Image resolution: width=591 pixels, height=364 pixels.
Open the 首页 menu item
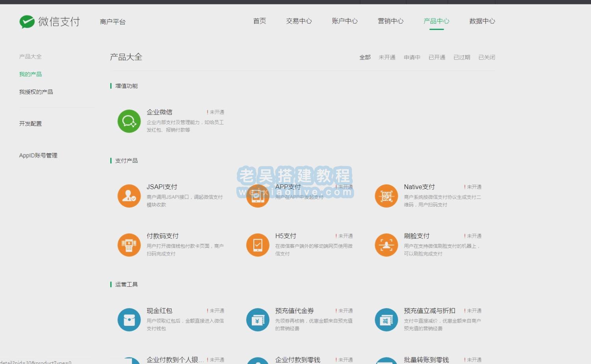pyautogui.click(x=259, y=21)
